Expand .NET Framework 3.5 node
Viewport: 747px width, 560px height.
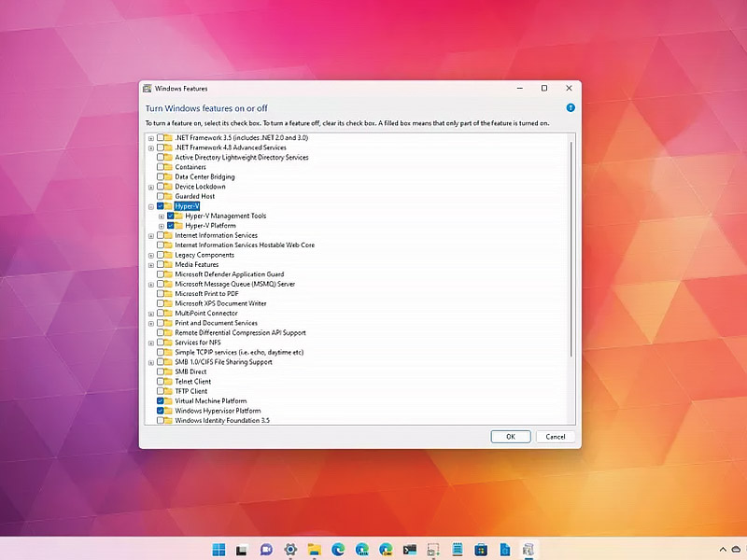pos(151,138)
